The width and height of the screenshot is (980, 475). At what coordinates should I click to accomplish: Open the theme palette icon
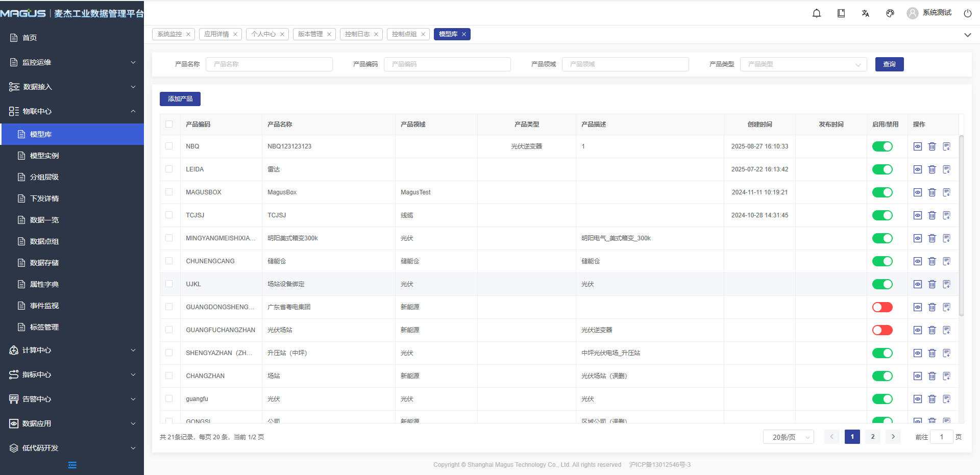[890, 13]
